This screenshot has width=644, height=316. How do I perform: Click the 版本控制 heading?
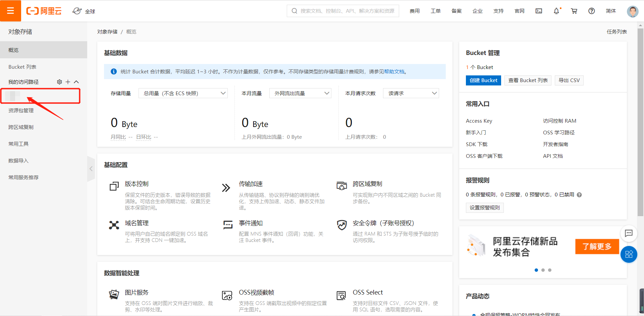137,184
